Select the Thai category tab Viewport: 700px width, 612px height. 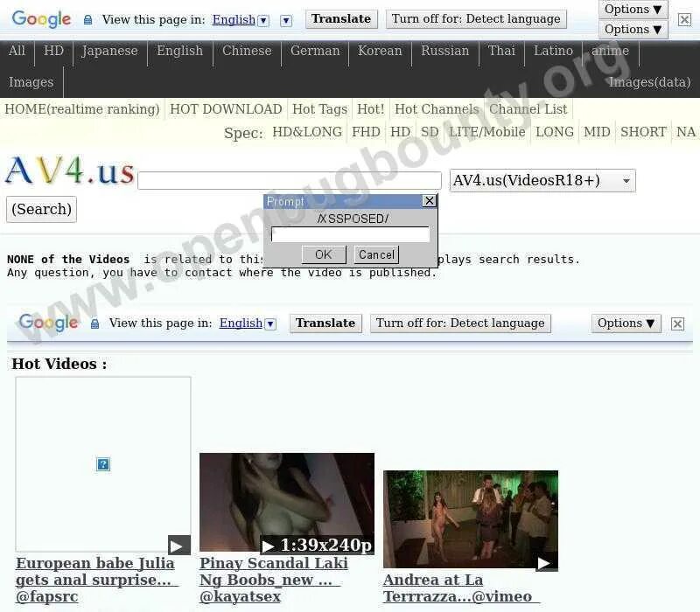tap(501, 51)
